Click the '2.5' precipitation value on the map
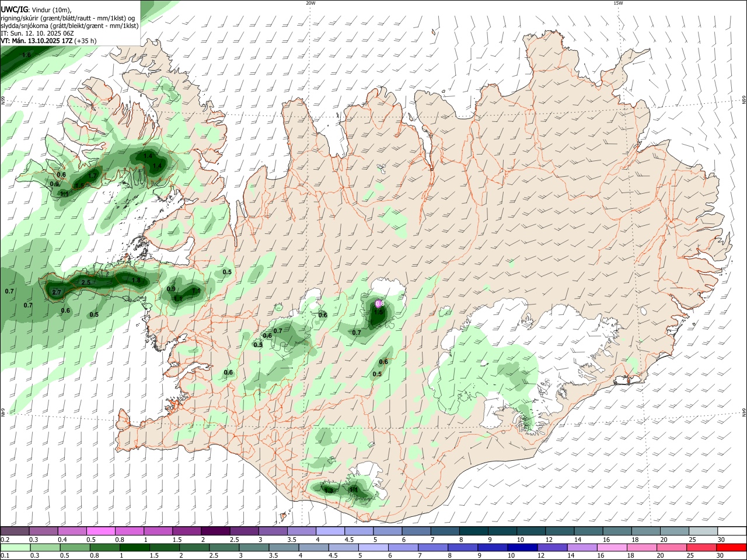The image size is (747, 560). click(86, 282)
